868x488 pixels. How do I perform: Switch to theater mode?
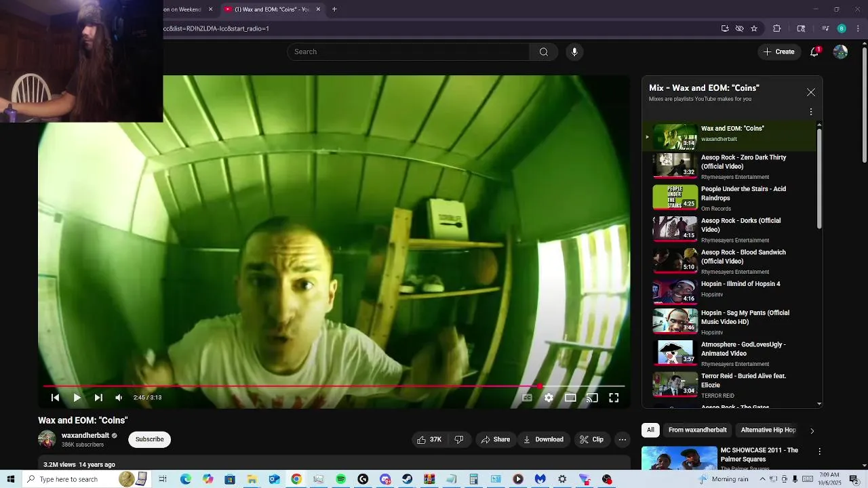[570, 398]
